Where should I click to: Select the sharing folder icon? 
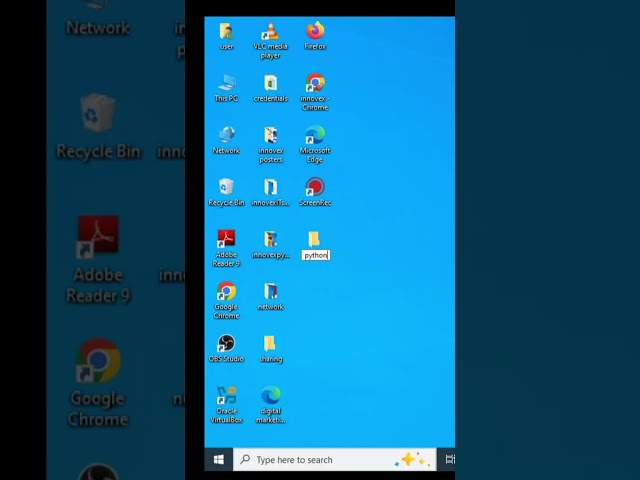click(269, 344)
